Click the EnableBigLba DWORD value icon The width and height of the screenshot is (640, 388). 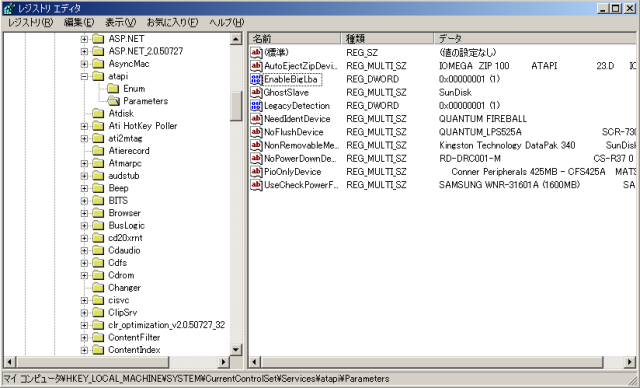click(256, 79)
